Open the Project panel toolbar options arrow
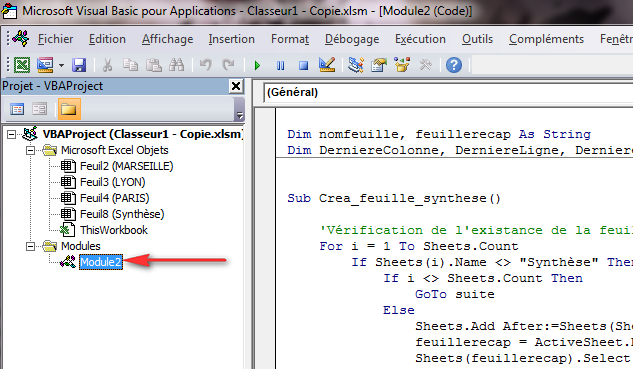 tap(239, 115)
